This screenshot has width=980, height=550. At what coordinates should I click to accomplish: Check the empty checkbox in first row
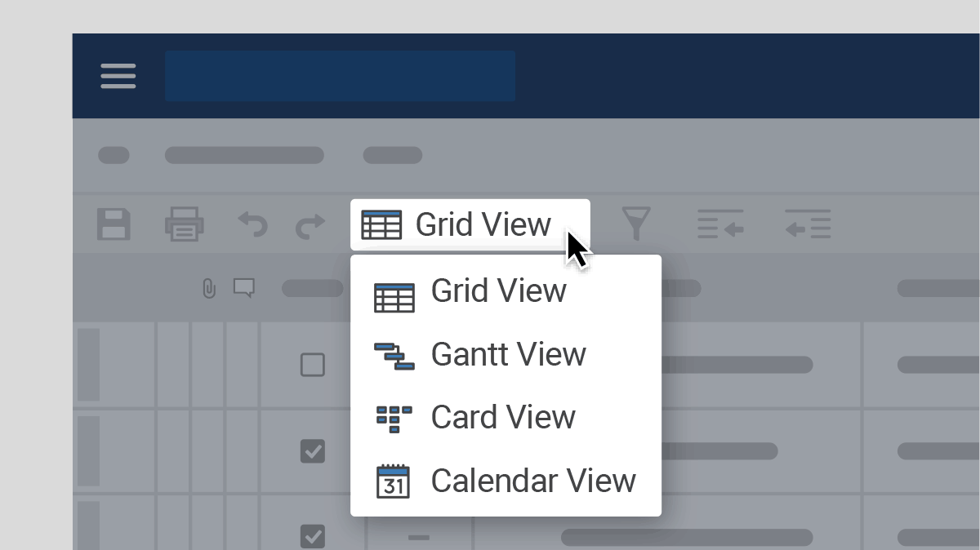[313, 365]
